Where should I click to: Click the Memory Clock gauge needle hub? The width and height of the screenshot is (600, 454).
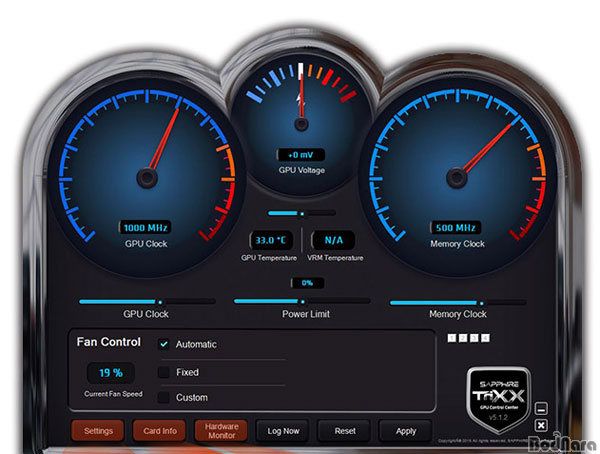click(x=457, y=178)
